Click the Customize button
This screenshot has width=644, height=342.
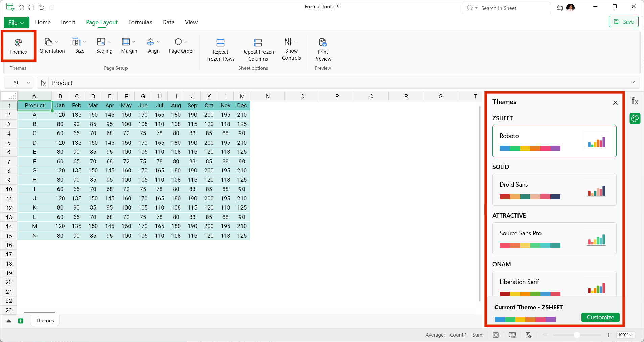point(600,317)
